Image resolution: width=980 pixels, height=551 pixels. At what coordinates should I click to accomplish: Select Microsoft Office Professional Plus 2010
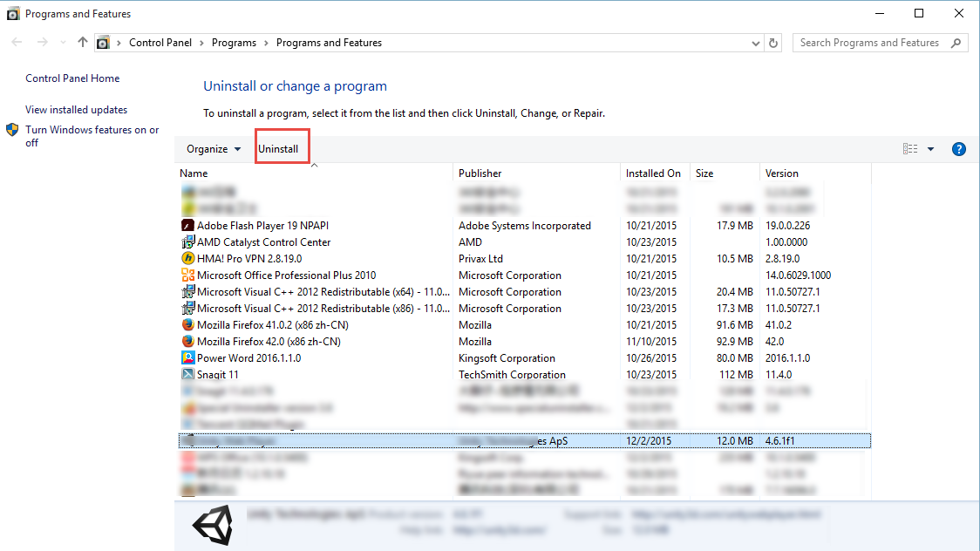(524, 275)
